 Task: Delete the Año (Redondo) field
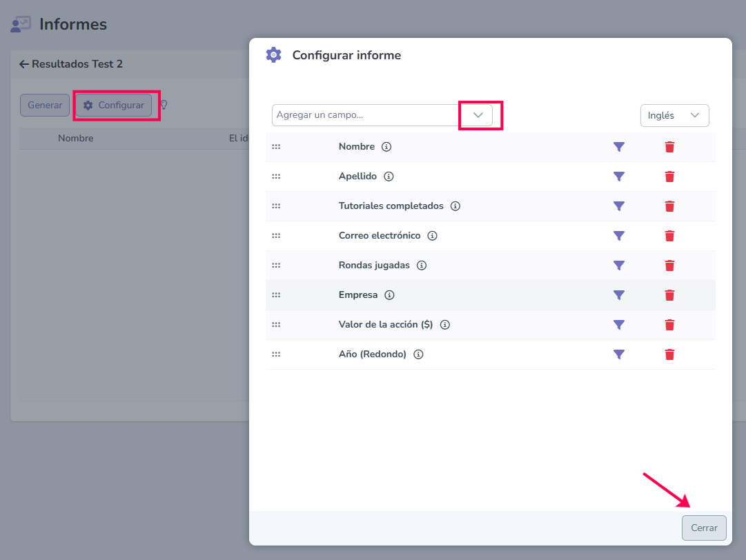coord(669,354)
